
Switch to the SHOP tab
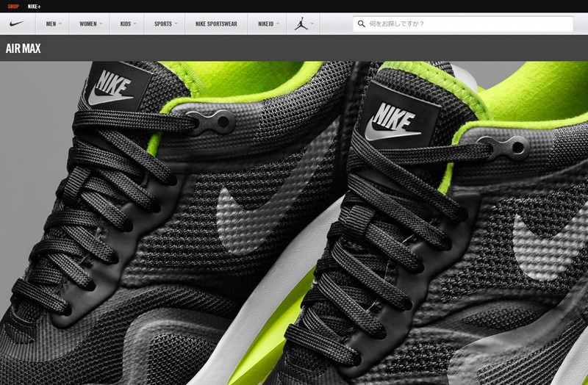pyautogui.click(x=13, y=7)
